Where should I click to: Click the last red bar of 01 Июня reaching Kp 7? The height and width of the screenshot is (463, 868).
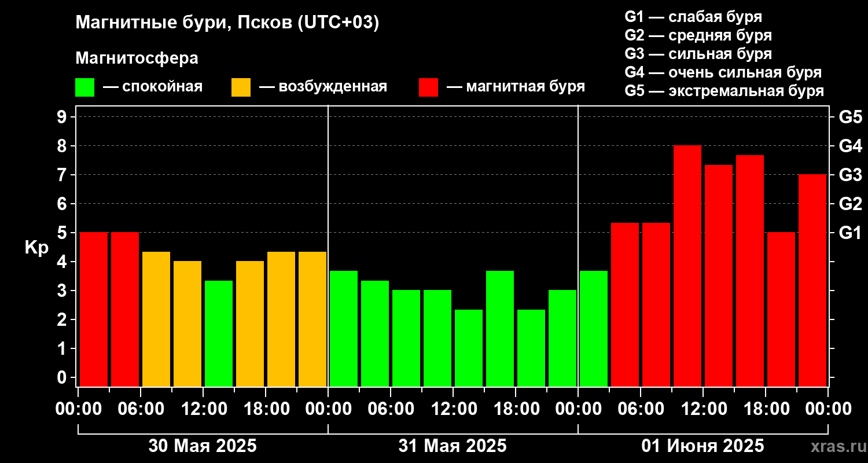pos(812,281)
